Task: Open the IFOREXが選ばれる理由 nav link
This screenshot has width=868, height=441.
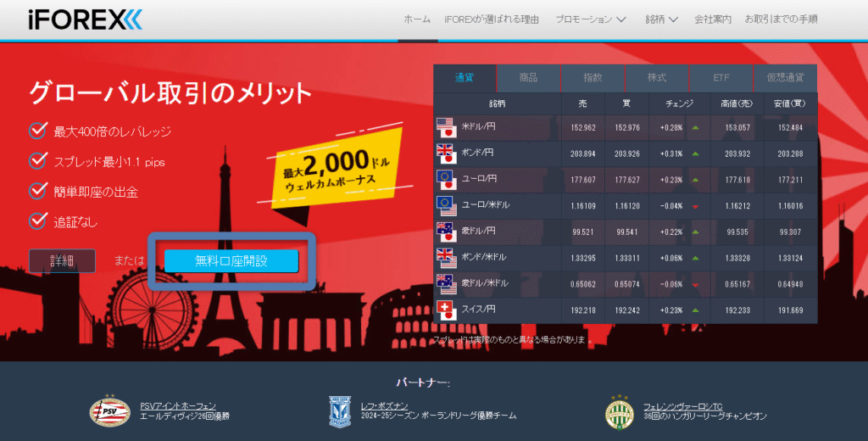Action: click(493, 19)
